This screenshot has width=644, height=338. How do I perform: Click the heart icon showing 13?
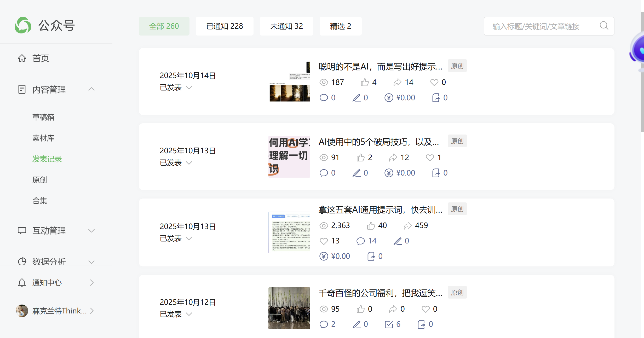click(x=324, y=241)
